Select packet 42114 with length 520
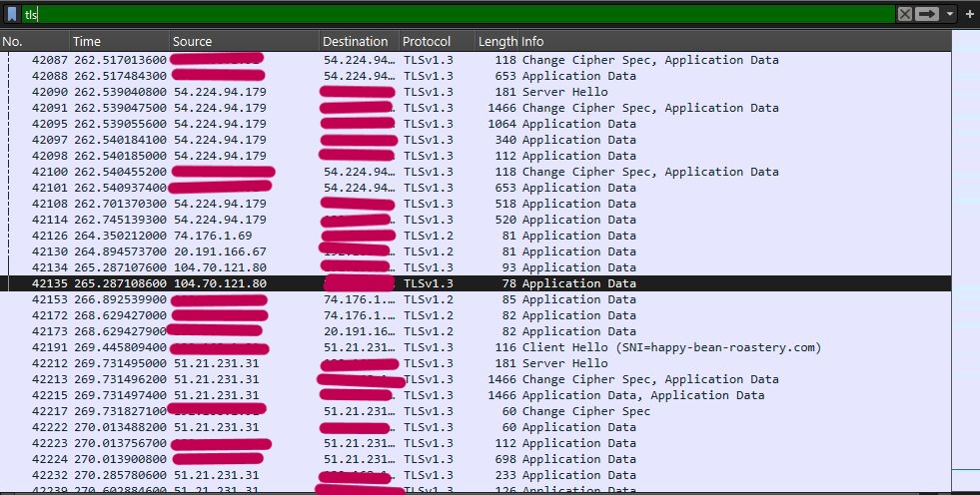Screen dimensions: 980x495 [476, 220]
